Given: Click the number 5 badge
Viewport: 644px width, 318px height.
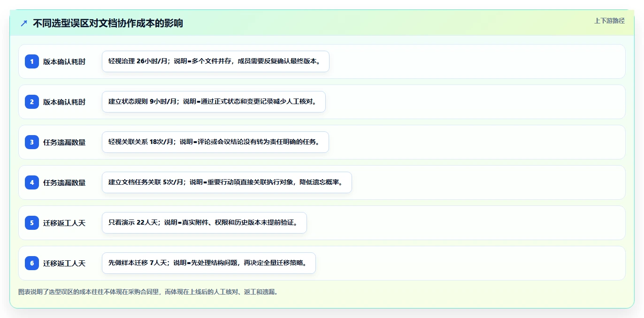Looking at the screenshot, I should pyautogui.click(x=32, y=223).
